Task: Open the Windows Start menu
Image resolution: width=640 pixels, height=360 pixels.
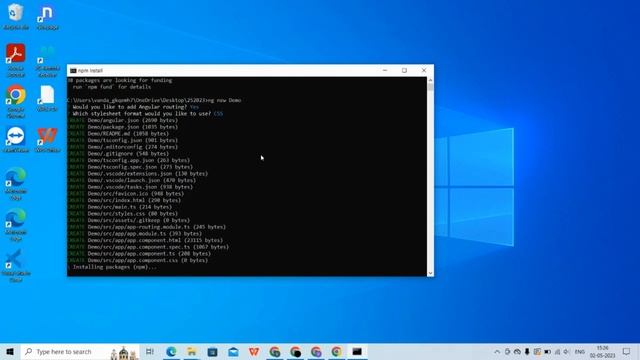Action: [10, 351]
